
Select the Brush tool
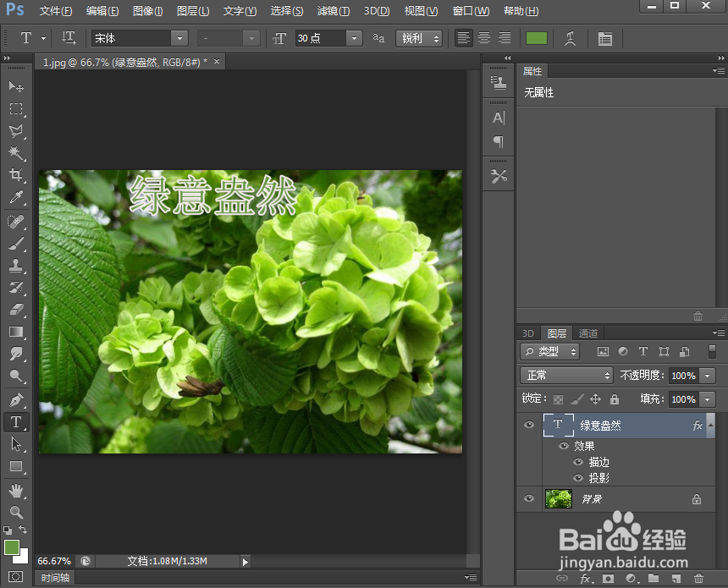(16, 244)
